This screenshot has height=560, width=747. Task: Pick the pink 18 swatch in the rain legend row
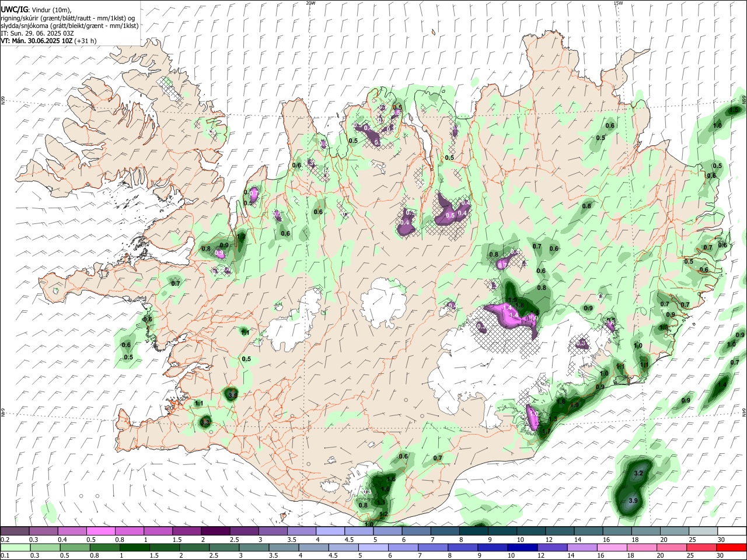pos(643,547)
